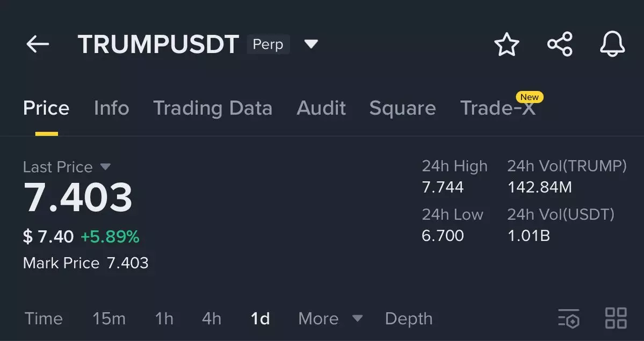
Task: Show the Depth chart
Action: pyautogui.click(x=408, y=318)
